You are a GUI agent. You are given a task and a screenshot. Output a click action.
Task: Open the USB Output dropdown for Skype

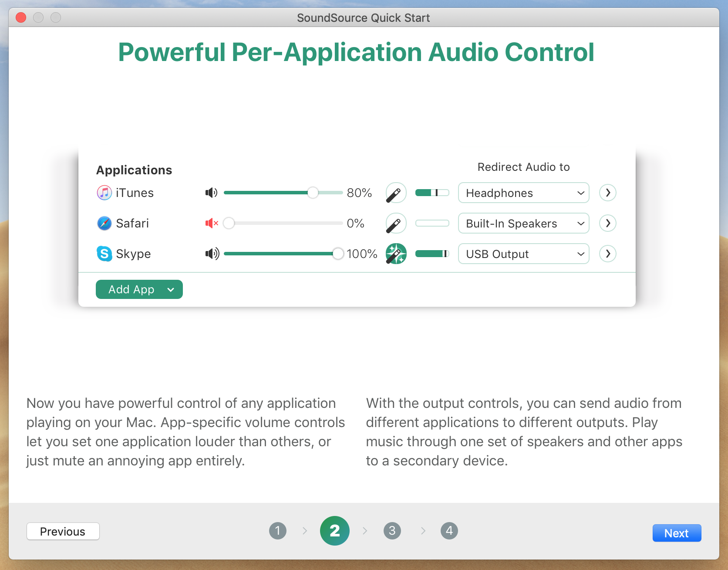[524, 254]
